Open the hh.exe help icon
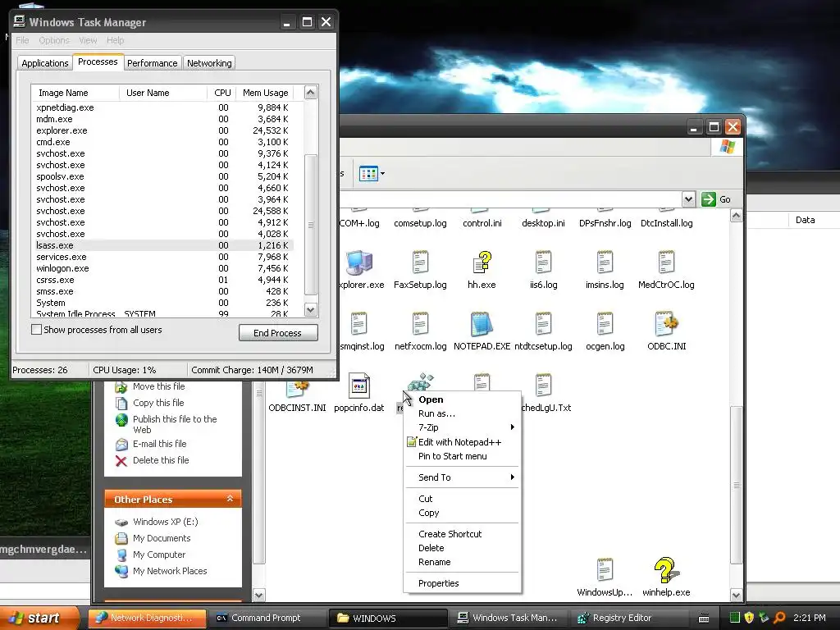The width and height of the screenshot is (840, 630). [x=482, y=263]
